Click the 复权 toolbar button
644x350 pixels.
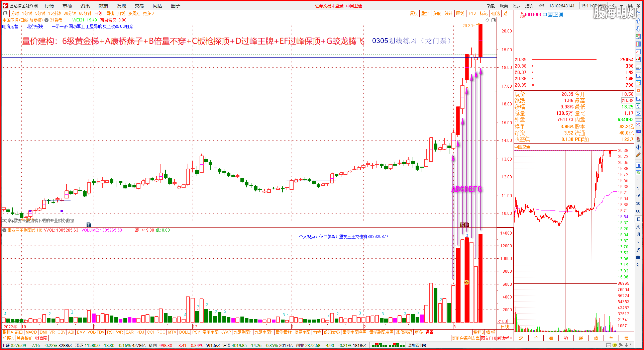tap(414, 13)
